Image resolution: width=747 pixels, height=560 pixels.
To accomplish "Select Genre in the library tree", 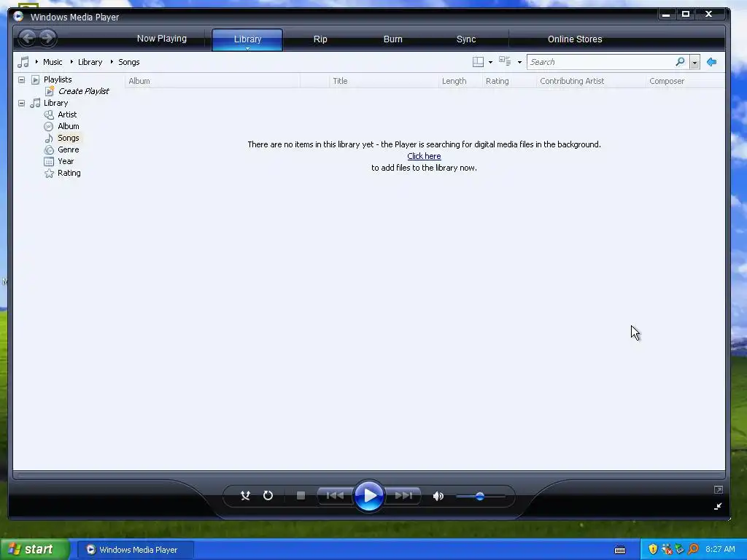I will click(68, 149).
